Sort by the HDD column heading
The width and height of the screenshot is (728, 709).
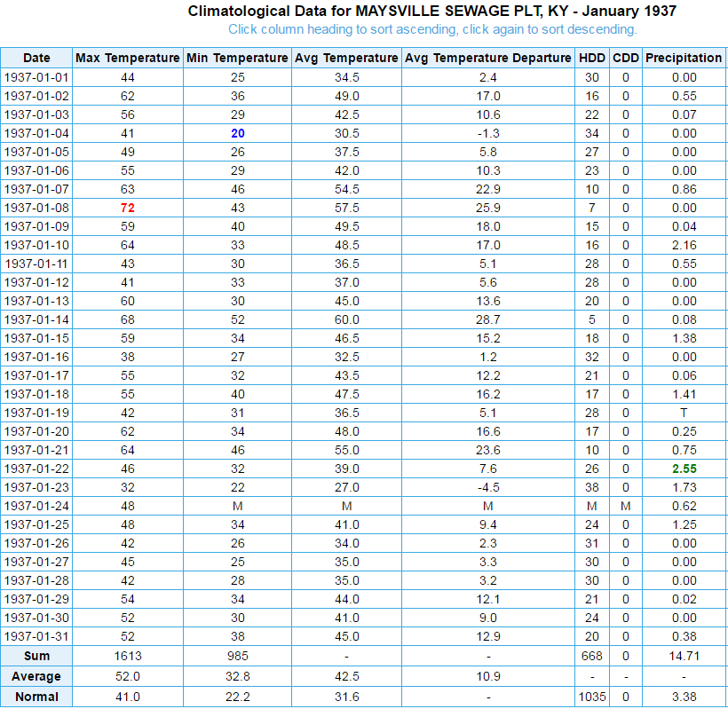[x=592, y=58]
